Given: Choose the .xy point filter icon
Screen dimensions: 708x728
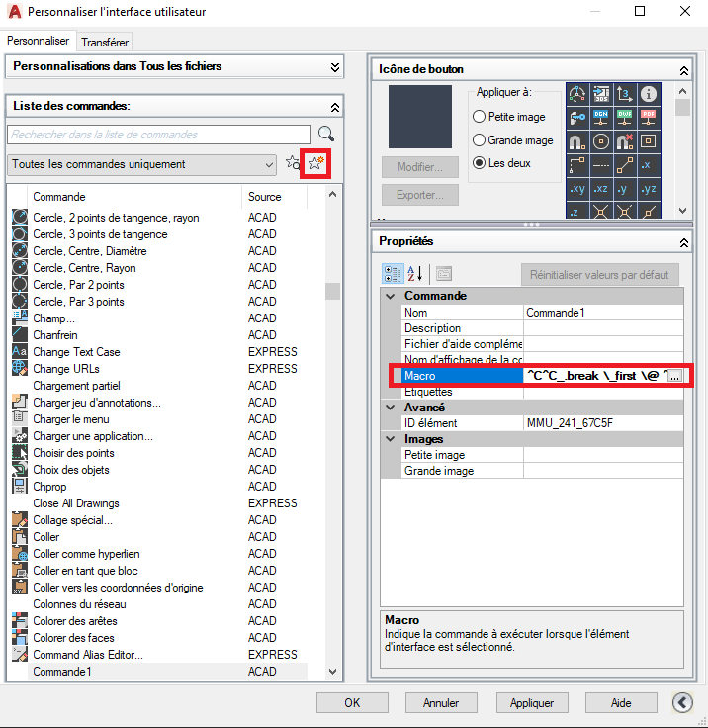Looking at the screenshot, I should tap(577, 189).
